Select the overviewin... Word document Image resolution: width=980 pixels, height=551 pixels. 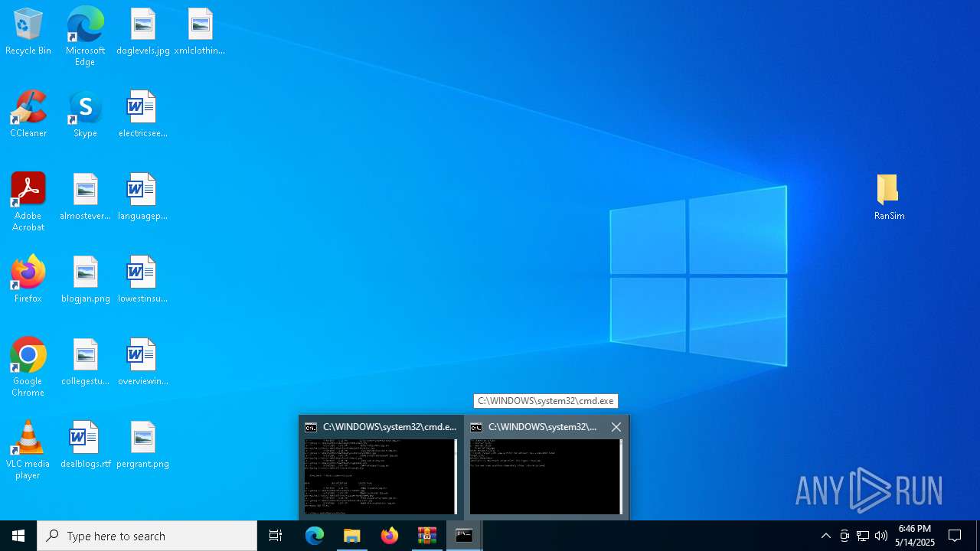coord(143,363)
